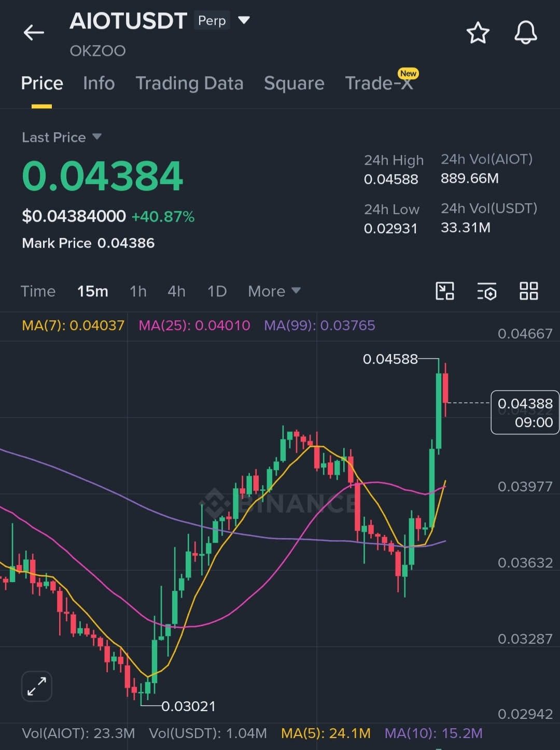Tap the OKZOO project name

(x=97, y=51)
